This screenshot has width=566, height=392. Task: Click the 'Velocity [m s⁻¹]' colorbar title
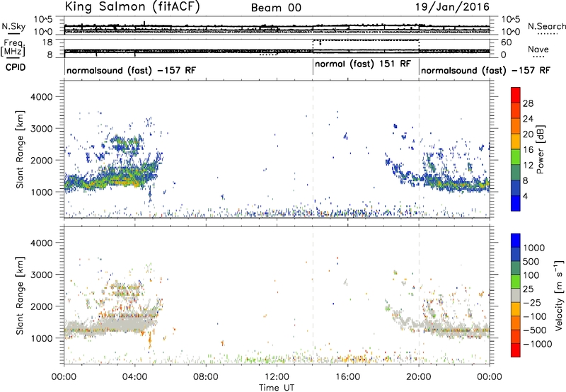point(559,295)
